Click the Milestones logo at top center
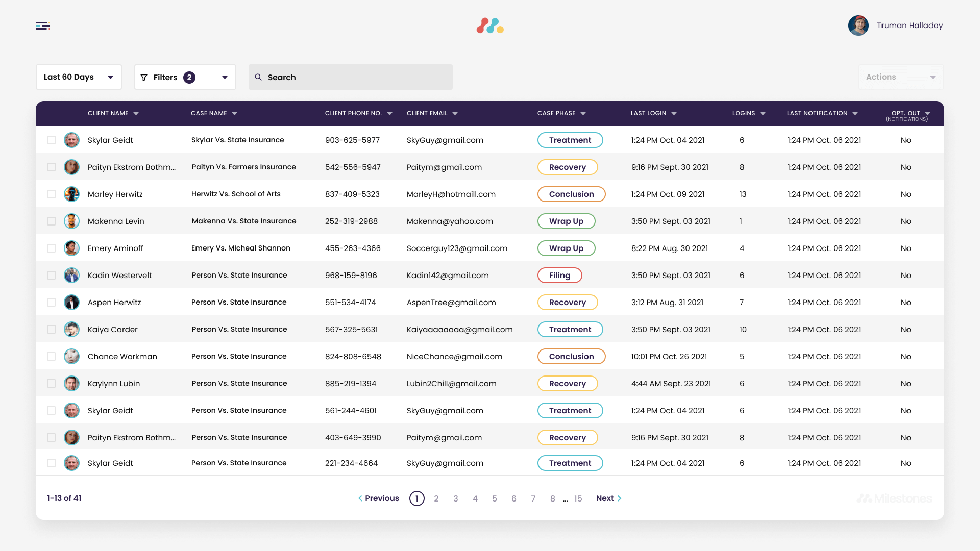 pyautogui.click(x=490, y=26)
